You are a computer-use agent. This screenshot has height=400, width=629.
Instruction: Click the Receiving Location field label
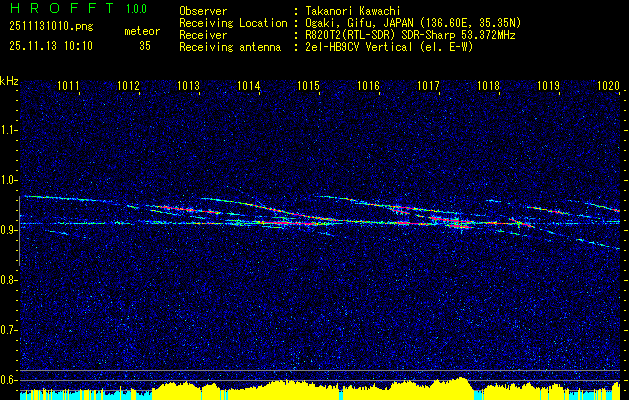pyautogui.click(x=233, y=23)
